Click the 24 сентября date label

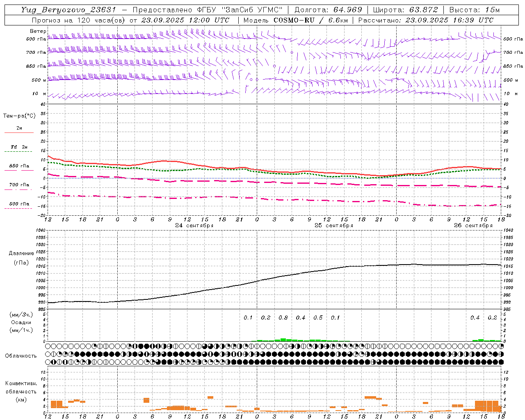(194, 226)
